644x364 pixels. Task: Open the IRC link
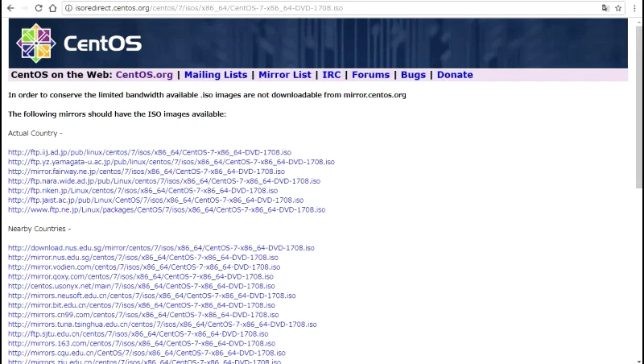[332, 75]
